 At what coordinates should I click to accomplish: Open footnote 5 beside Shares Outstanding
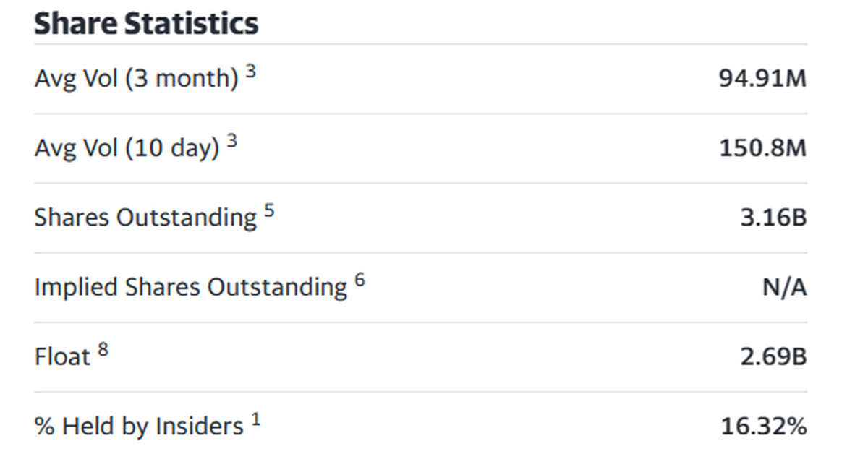[x=269, y=211]
